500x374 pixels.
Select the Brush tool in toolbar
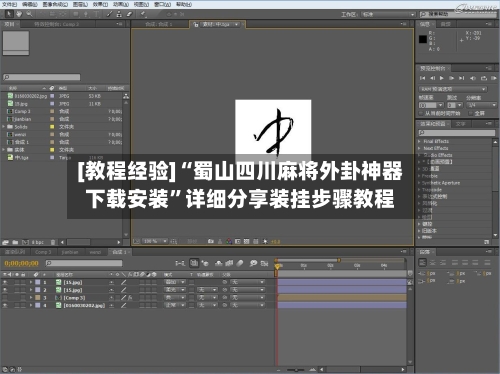(109, 14)
